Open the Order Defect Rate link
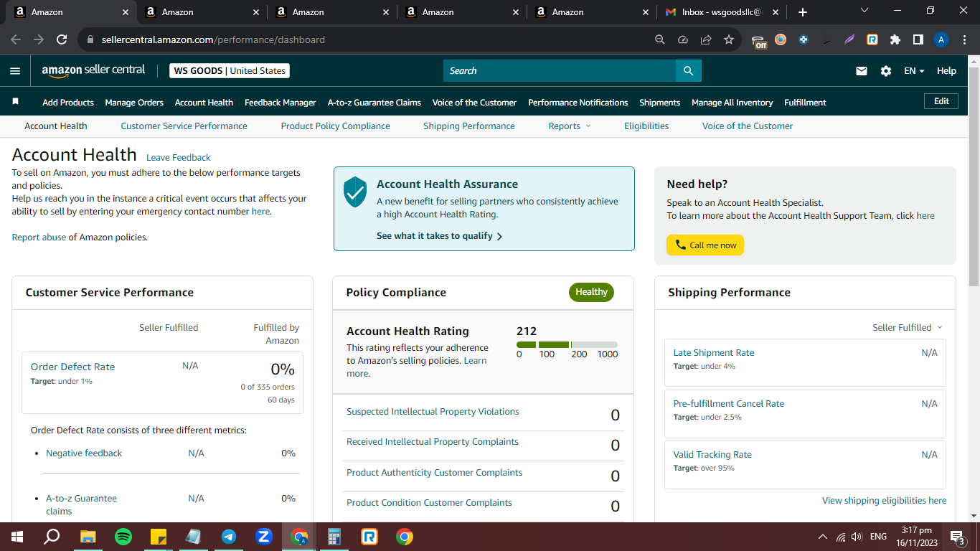The height and width of the screenshot is (551, 980). point(72,367)
